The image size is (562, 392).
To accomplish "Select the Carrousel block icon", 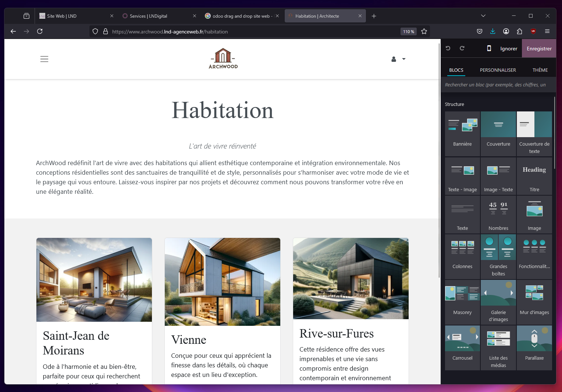I will [462, 339].
